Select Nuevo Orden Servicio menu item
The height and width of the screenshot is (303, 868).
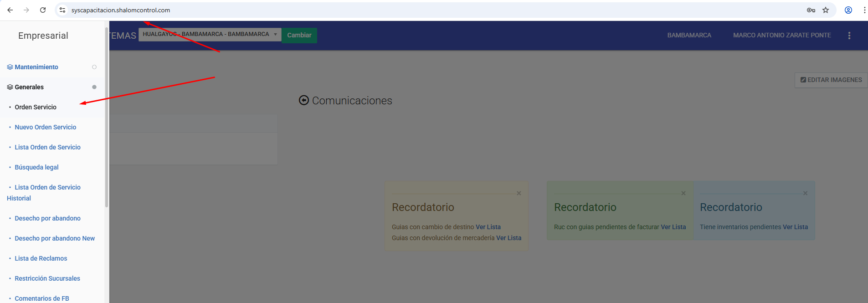click(x=45, y=127)
